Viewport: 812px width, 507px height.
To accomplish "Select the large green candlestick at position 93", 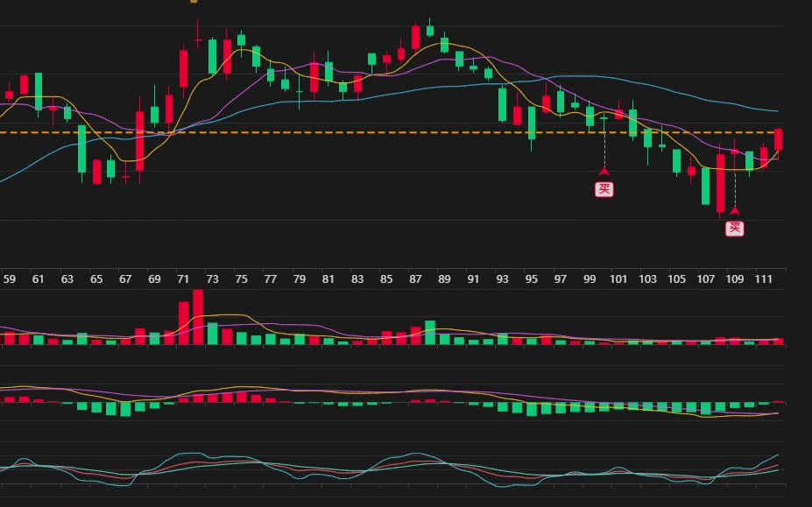I will tap(503, 104).
